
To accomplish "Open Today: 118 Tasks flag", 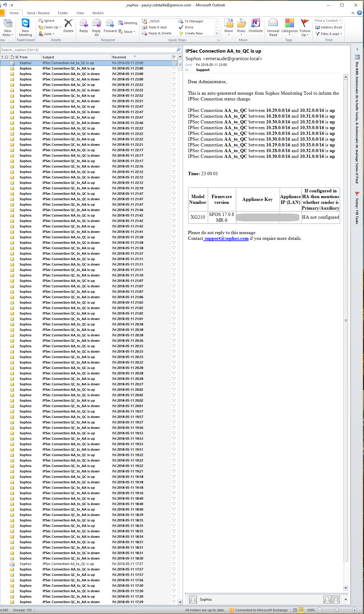I will point(357,208).
